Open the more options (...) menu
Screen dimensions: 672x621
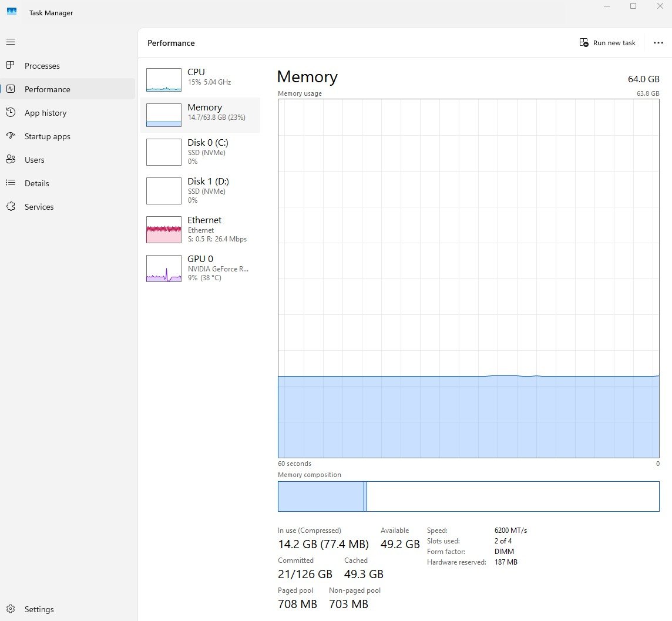pos(658,42)
